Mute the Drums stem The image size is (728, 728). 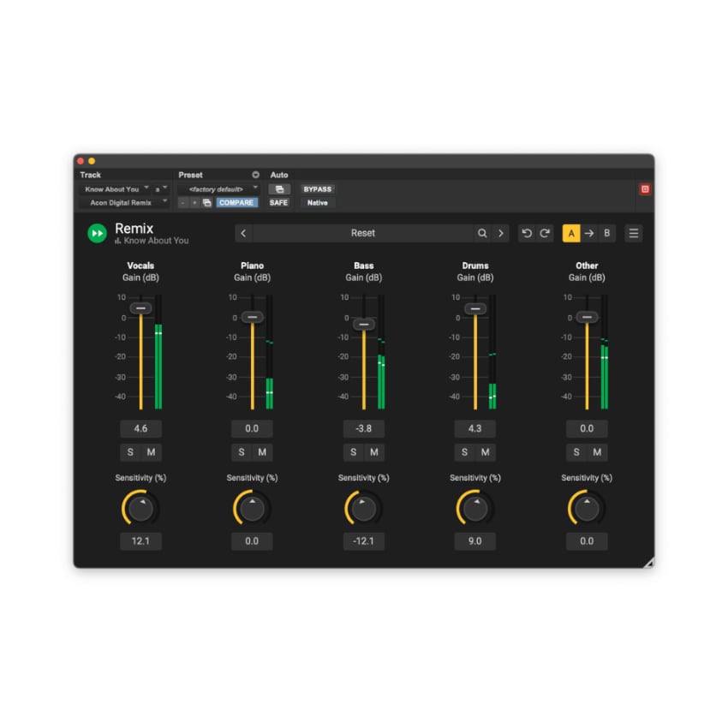tap(486, 452)
